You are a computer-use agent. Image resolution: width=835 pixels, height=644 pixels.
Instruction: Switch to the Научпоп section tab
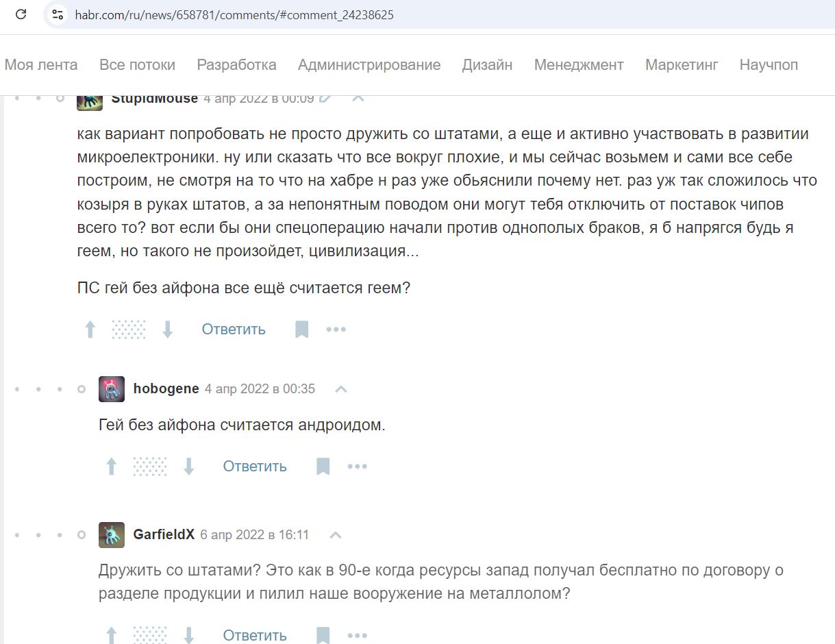(x=769, y=65)
